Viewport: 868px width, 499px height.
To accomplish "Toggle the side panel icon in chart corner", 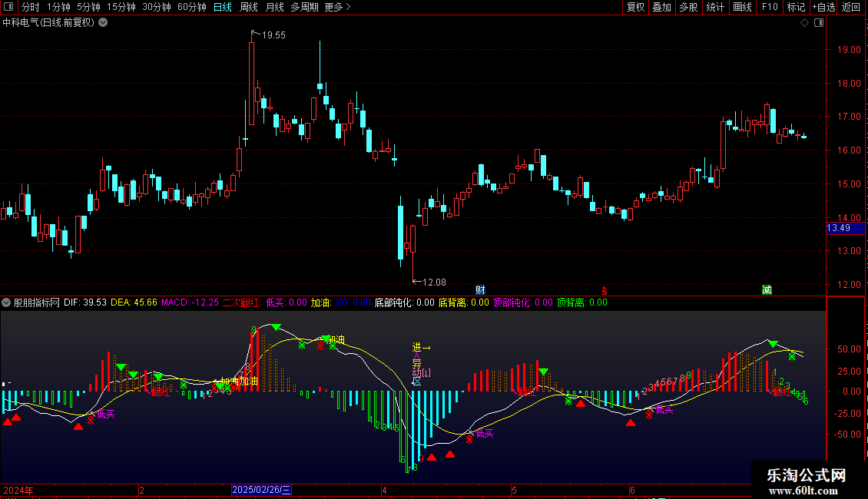I will click(819, 23).
